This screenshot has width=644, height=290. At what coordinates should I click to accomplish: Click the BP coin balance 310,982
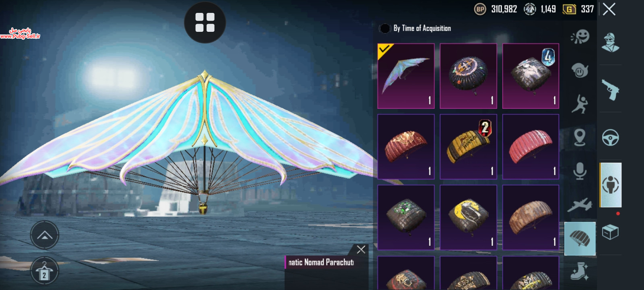point(495,9)
